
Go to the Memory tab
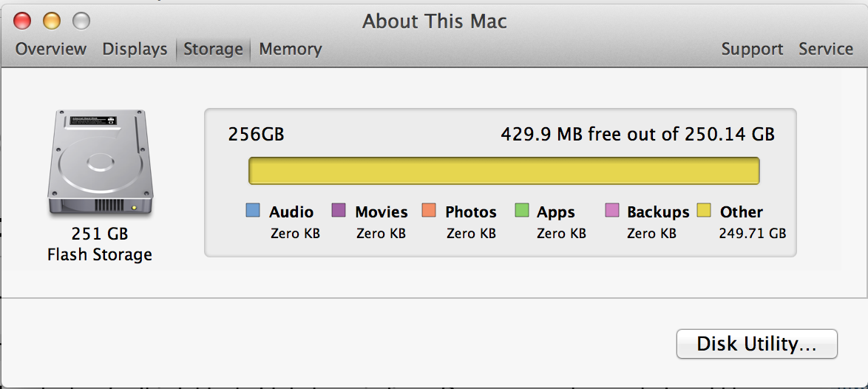coord(291,50)
